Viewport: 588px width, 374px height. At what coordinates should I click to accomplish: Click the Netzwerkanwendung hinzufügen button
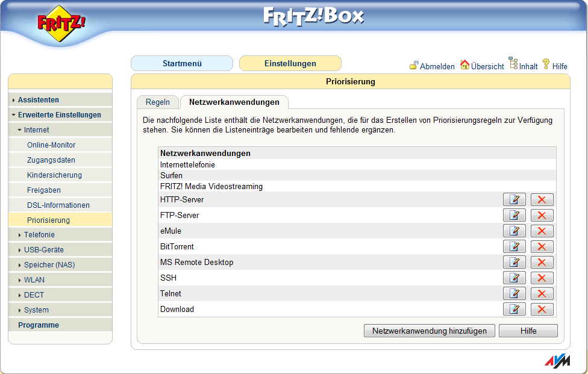pos(429,330)
